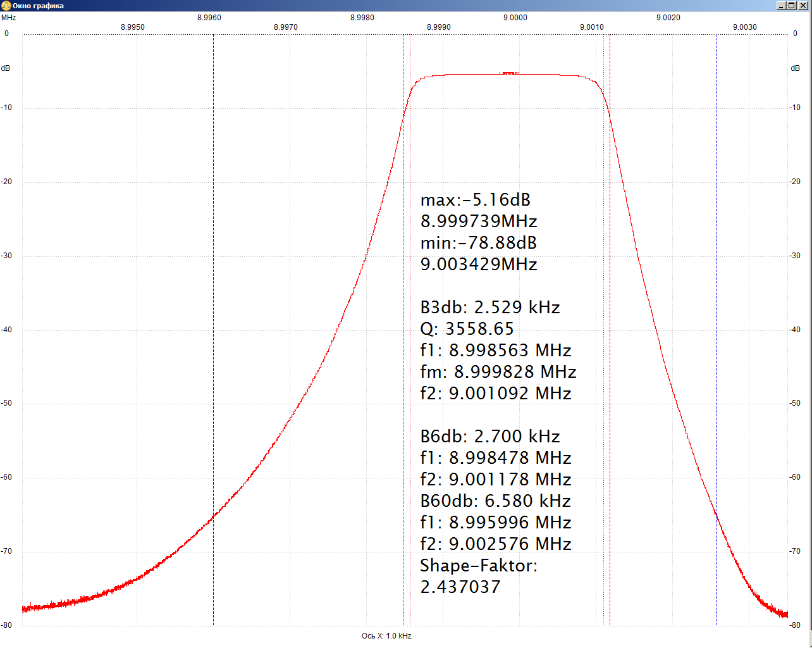
Task: Click the MHz unit label
Action: pyautogui.click(x=9, y=18)
